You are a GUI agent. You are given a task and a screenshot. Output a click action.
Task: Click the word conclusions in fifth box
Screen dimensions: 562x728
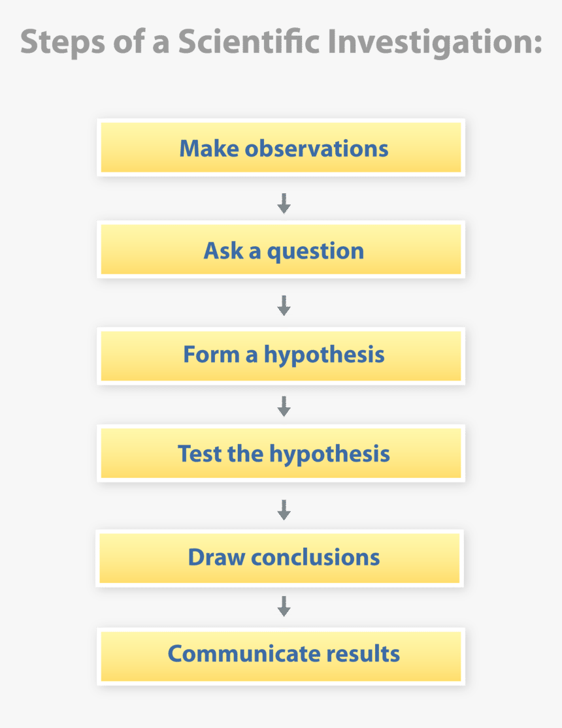[316, 557]
